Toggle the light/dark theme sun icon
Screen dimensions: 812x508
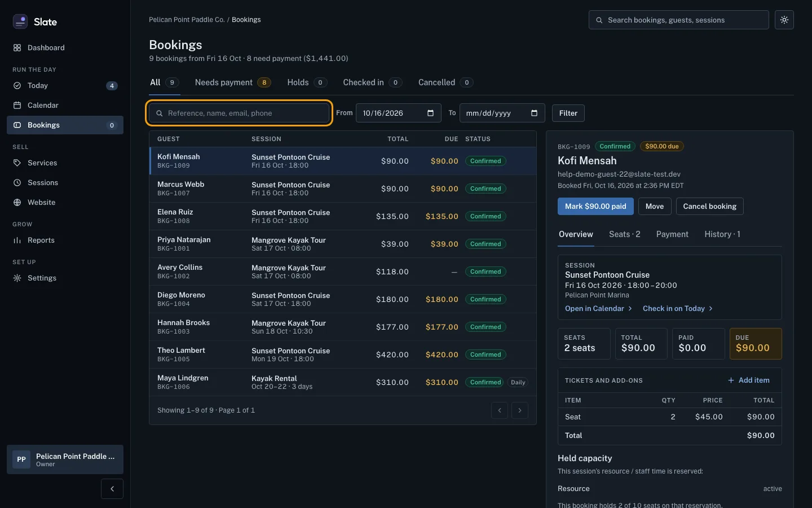click(x=784, y=20)
